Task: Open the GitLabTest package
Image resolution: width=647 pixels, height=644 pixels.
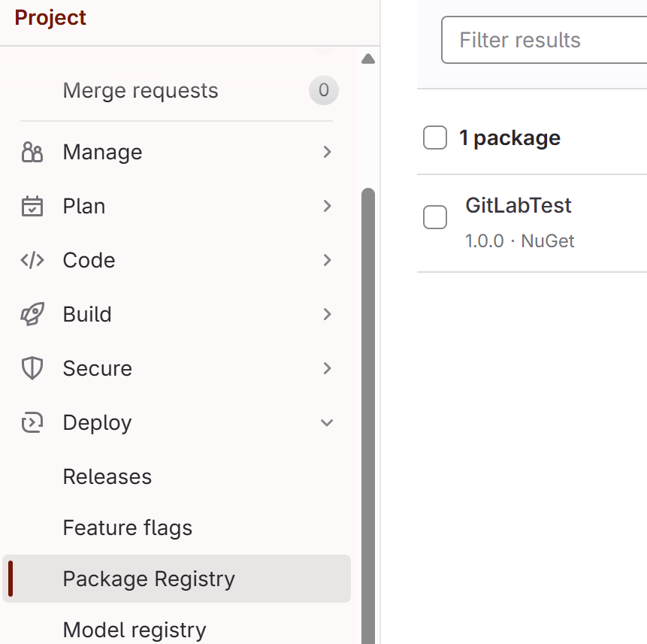Action: 518,204
